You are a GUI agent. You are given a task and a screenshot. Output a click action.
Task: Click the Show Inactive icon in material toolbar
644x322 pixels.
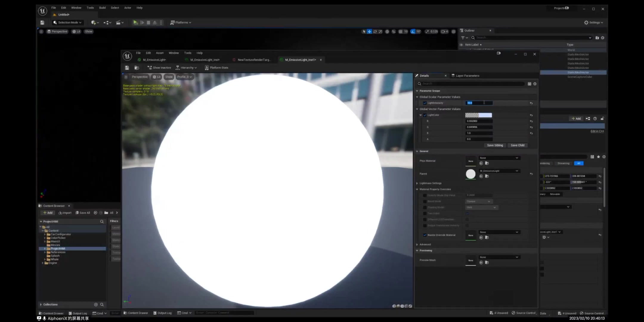(150, 68)
